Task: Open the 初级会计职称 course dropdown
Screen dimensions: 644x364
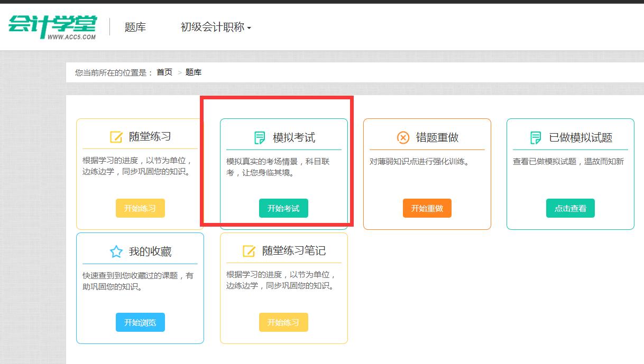Action: click(x=214, y=26)
